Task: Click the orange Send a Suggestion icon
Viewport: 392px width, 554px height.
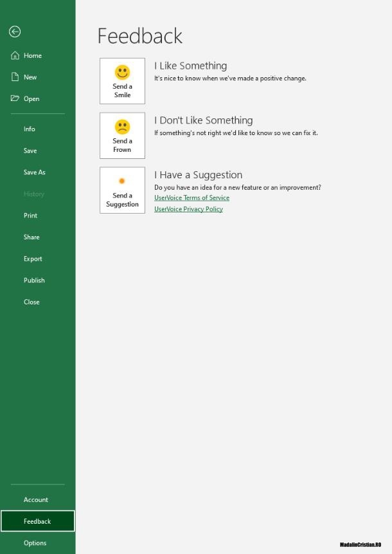Action: click(122, 181)
